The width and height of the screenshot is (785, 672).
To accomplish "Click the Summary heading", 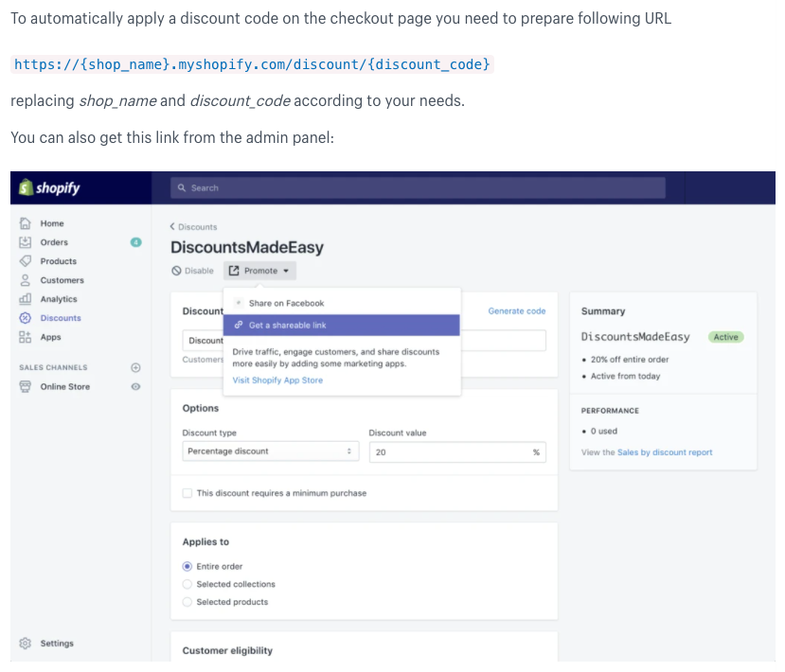I will (x=603, y=311).
